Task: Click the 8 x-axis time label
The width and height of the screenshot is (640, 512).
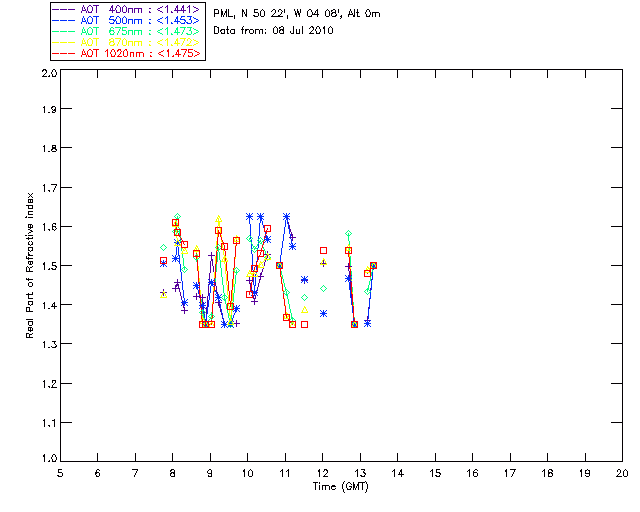Action: pos(172,473)
